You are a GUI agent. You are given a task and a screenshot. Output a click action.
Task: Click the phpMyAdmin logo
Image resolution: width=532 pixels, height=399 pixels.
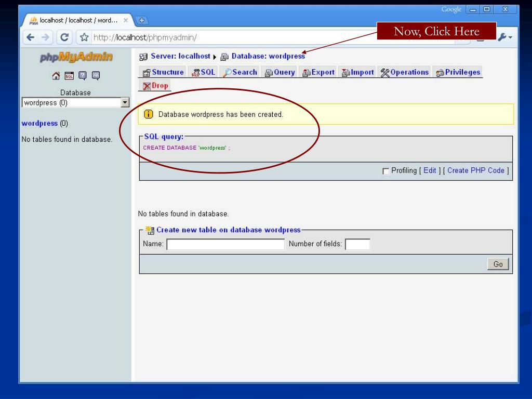point(76,57)
